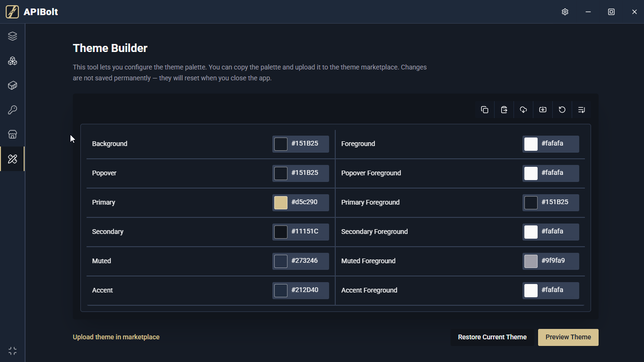644x362 pixels.
Task: Open the marketplace store sidebar icon
Action: pyautogui.click(x=13, y=134)
